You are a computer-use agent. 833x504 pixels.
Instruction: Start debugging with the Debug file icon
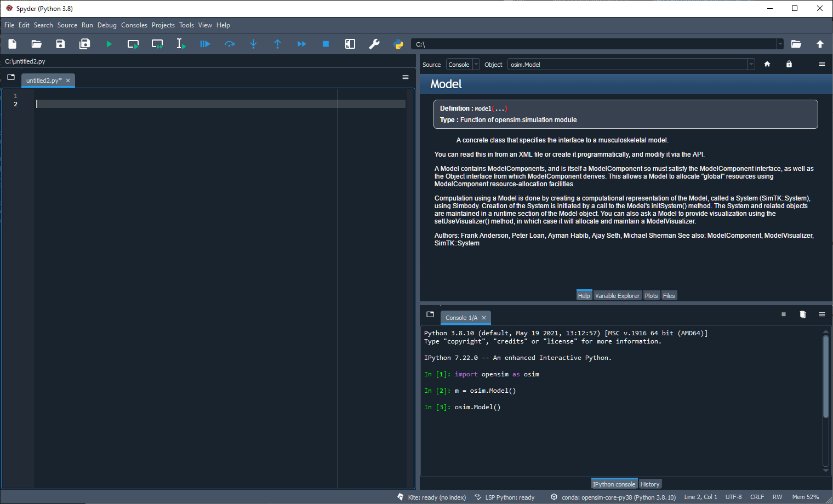click(x=205, y=44)
